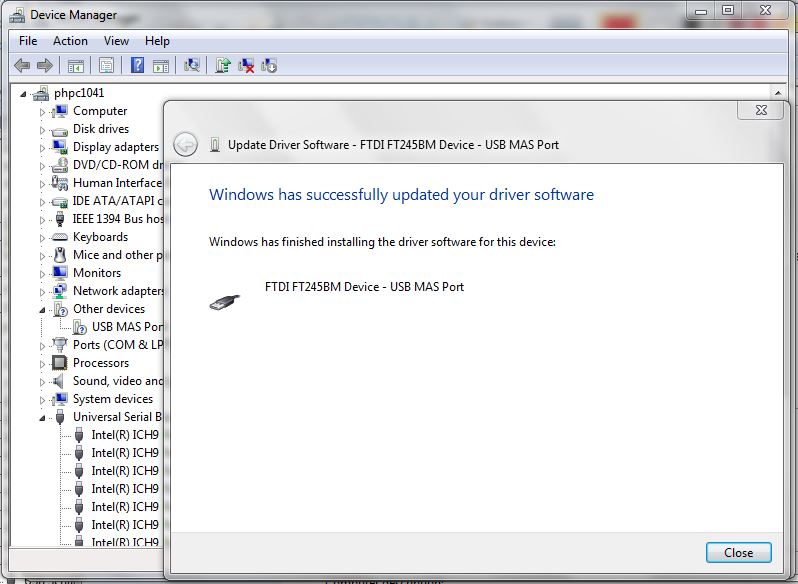The height and width of the screenshot is (584, 798).
Task: Click Device Manager scrollbar up arrow
Action: (x=778, y=93)
